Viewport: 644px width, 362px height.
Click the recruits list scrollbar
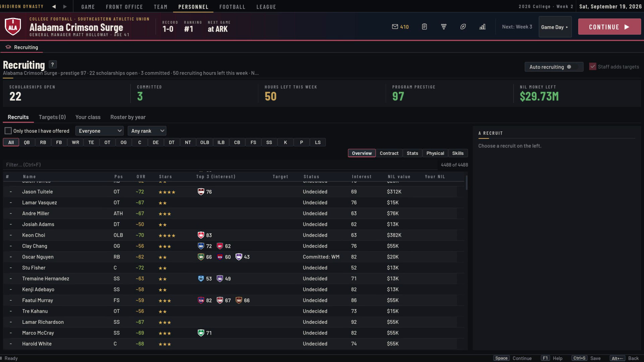pyautogui.click(x=466, y=182)
